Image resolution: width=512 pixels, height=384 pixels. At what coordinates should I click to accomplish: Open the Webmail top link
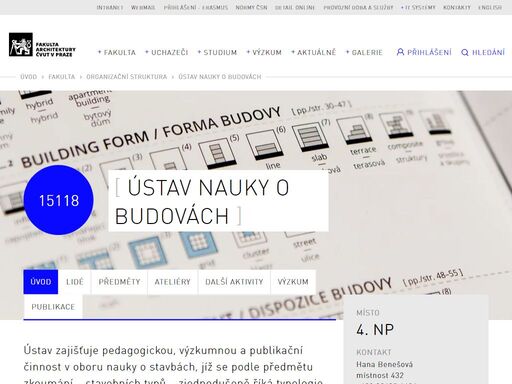point(143,7)
